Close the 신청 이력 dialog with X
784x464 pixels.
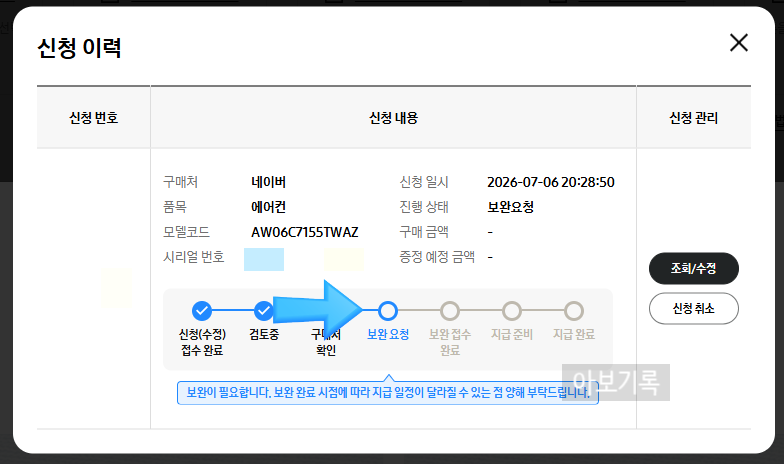pyautogui.click(x=738, y=43)
